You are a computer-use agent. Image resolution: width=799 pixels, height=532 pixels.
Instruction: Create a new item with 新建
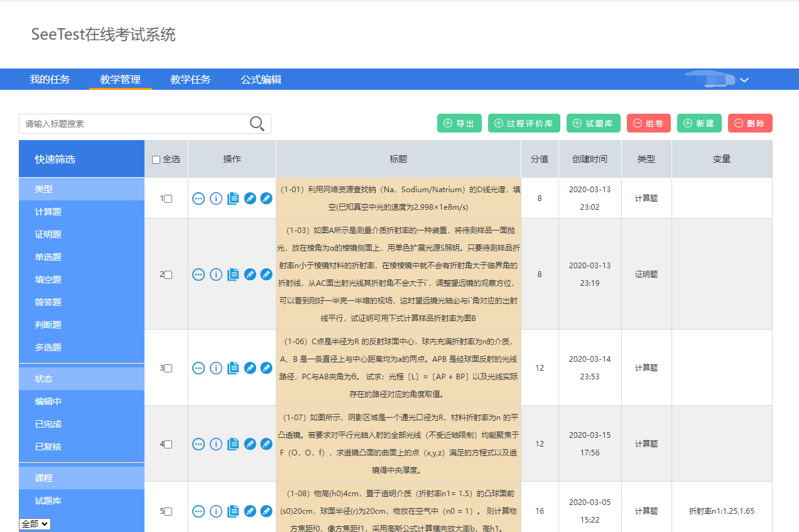699,123
